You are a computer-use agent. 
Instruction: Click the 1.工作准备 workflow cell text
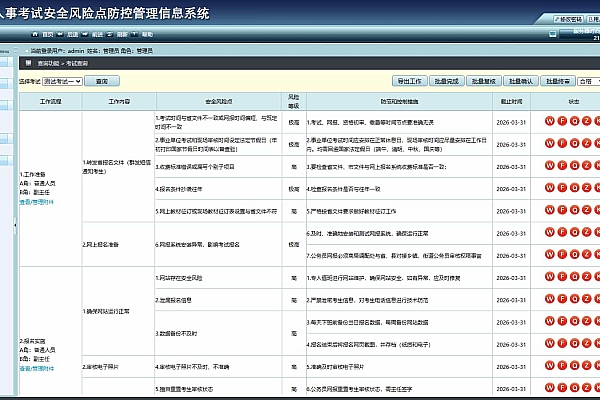pos(33,174)
